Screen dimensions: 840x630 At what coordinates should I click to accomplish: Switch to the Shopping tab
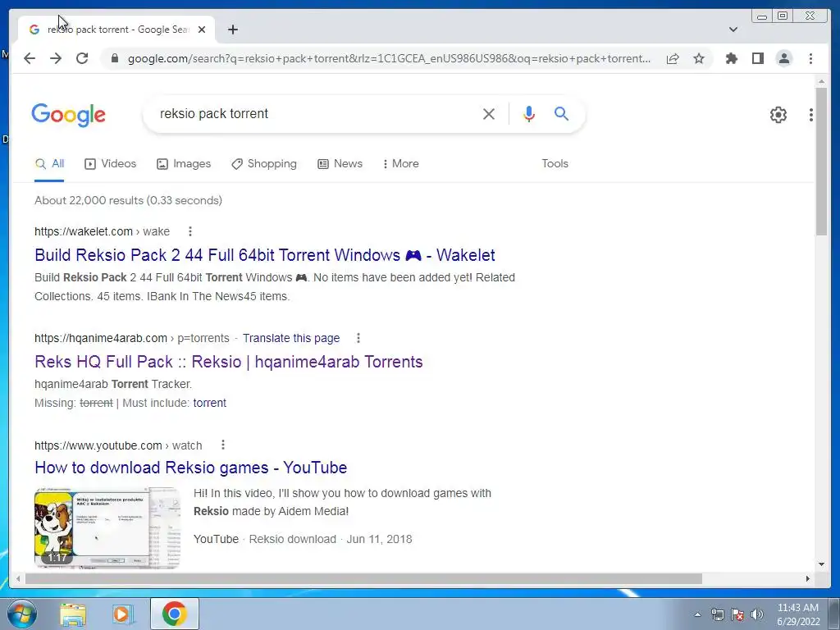coord(263,164)
